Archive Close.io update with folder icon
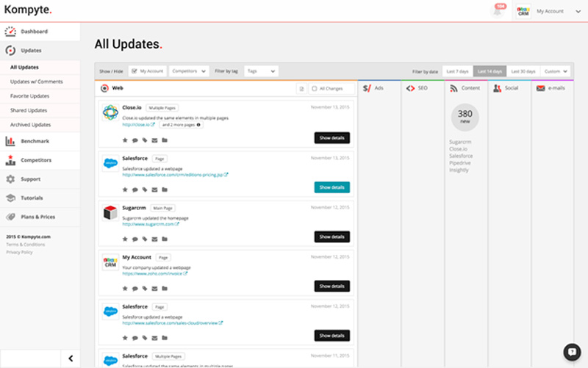 coord(165,140)
